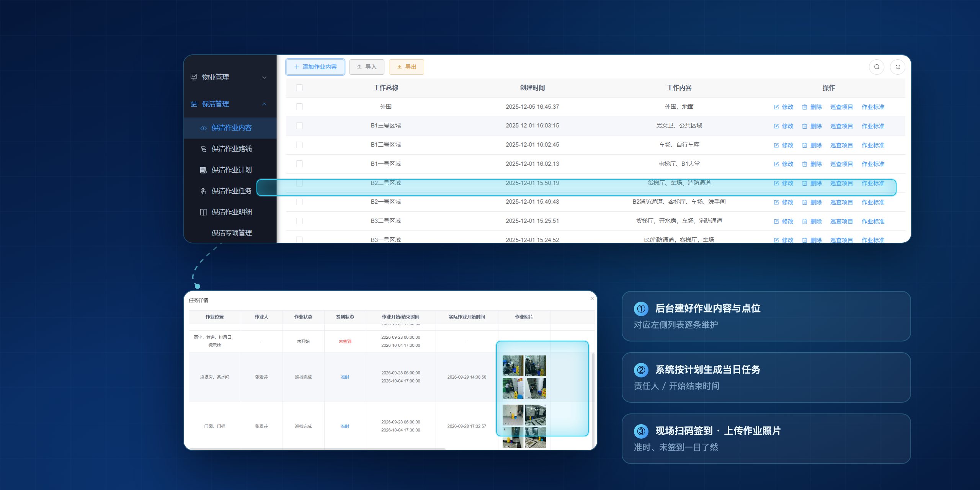The height and width of the screenshot is (490, 980).
Task: Click the 添加作业内容 button
Action: (x=315, y=67)
